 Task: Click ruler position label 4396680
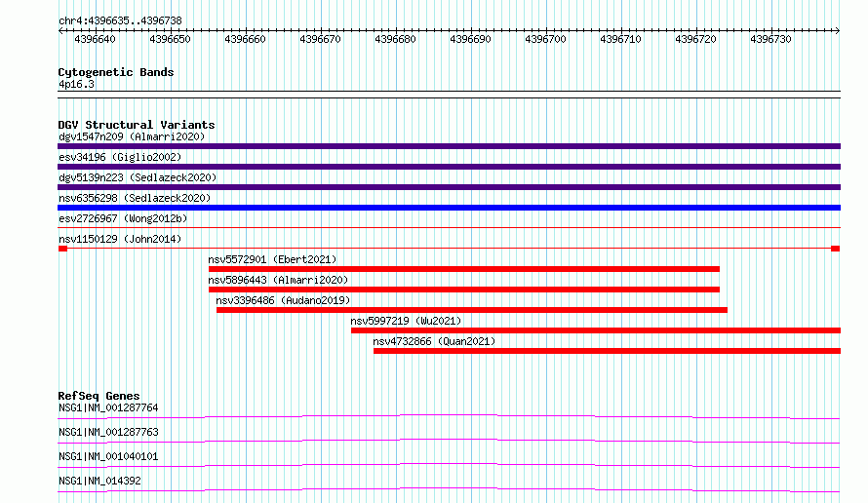point(395,39)
